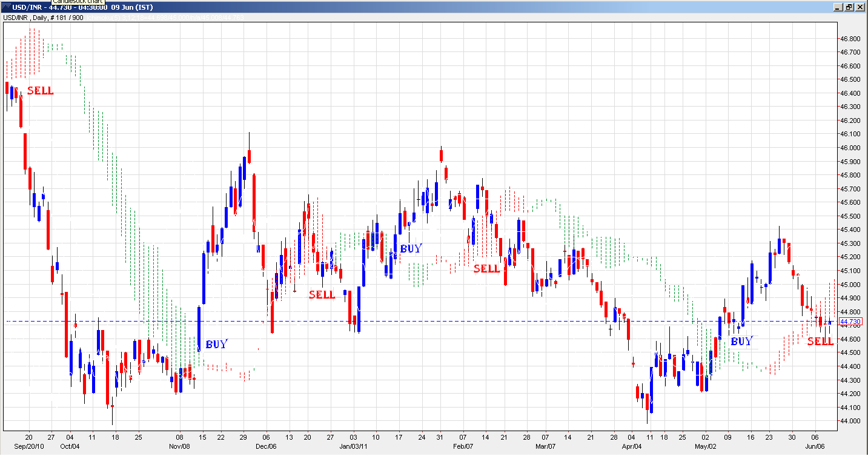Click the 45.000 price axis label
The height and width of the screenshot is (456, 868).
click(x=850, y=285)
